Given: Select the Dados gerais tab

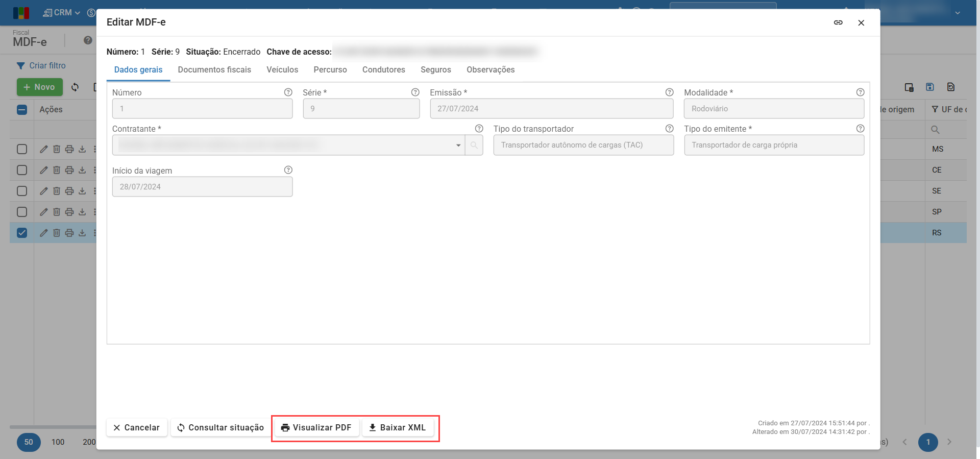Looking at the screenshot, I should click(x=138, y=70).
